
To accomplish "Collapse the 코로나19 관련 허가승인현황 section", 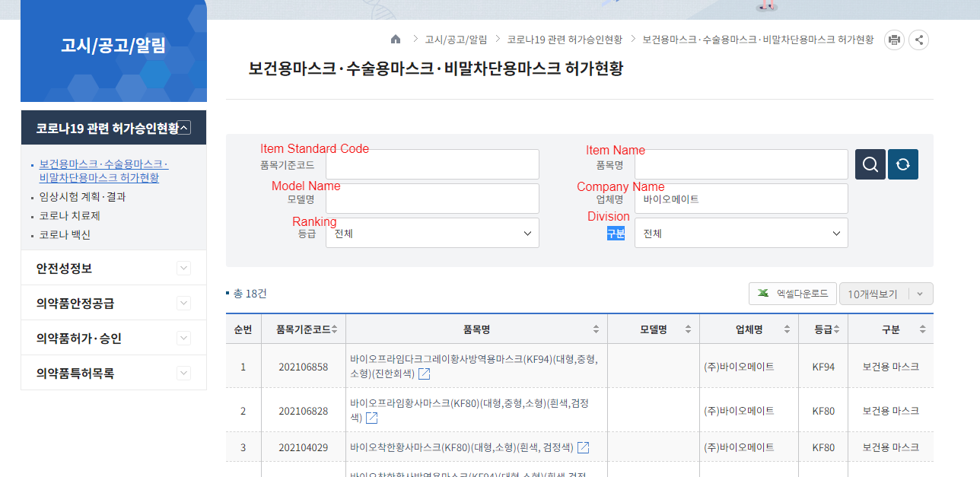I will (x=185, y=128).
